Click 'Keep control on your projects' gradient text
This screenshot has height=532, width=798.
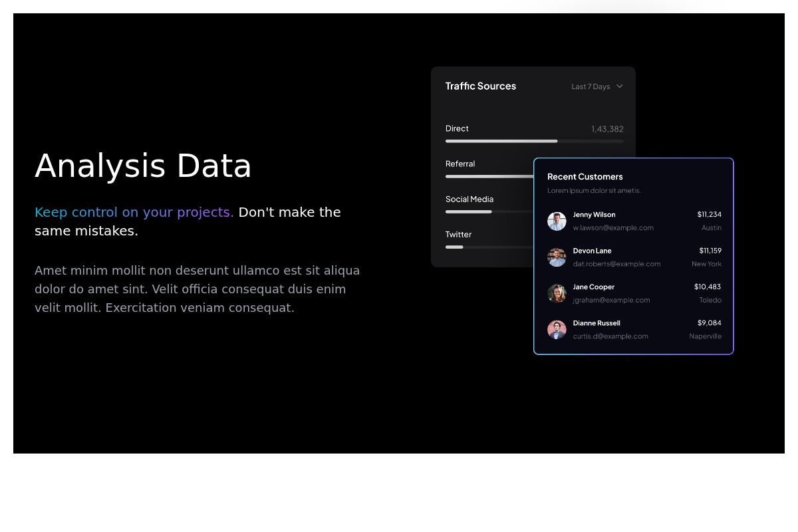click(x=134, y=212)
